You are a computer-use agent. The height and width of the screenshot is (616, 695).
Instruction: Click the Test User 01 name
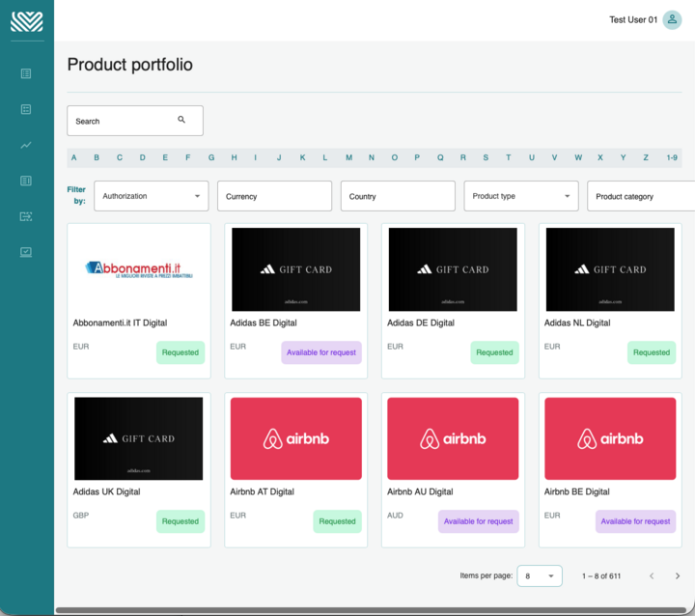[633, 19]
